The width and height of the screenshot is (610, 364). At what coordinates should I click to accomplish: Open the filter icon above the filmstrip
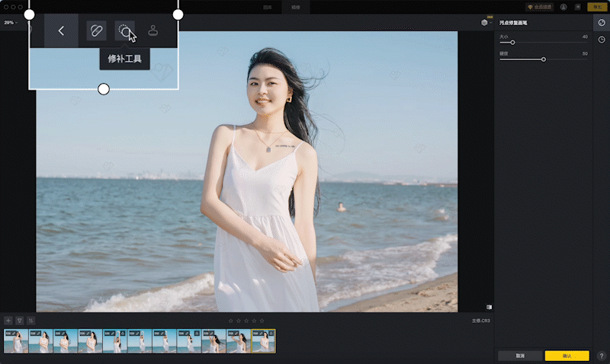click(20, 321)
